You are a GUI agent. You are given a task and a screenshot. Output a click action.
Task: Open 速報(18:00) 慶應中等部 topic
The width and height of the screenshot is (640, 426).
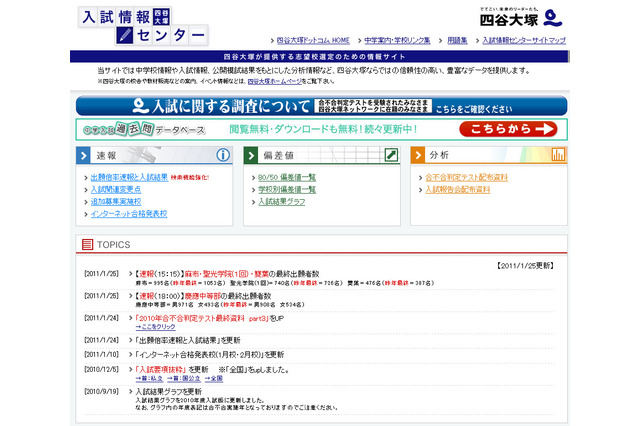pyautogui.click(x=203, y=296)
